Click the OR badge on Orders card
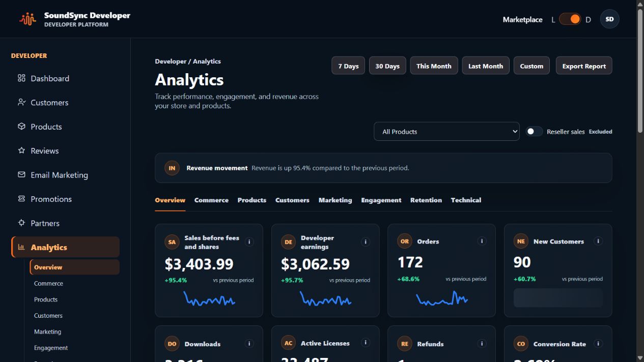This screenshot has width=644, height=362. tap(405, 241)
